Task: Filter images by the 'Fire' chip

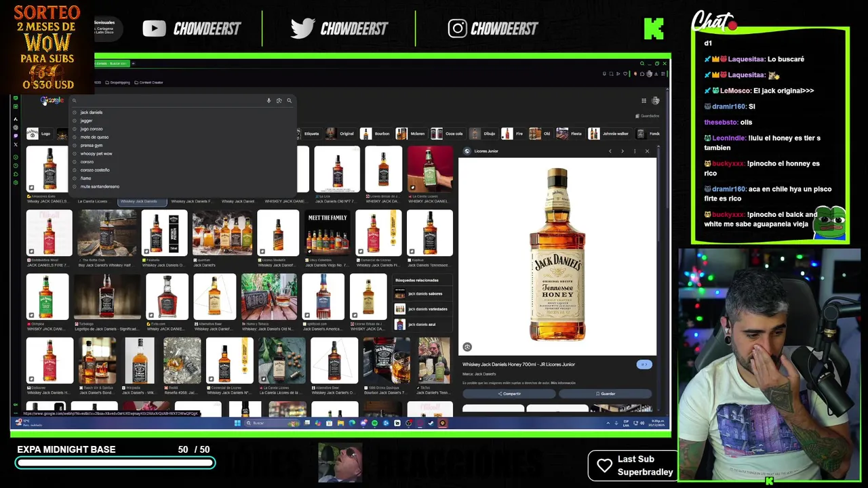Action: 513,134
